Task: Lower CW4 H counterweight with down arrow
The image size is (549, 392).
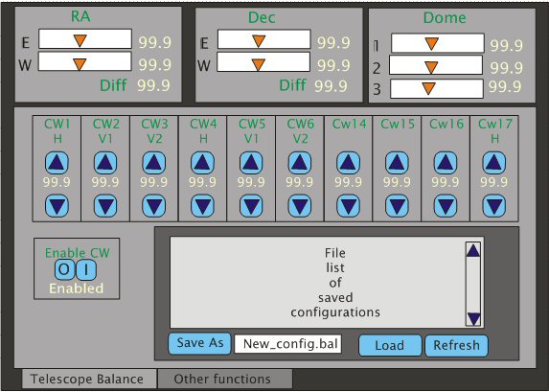Action: (202, 206)
